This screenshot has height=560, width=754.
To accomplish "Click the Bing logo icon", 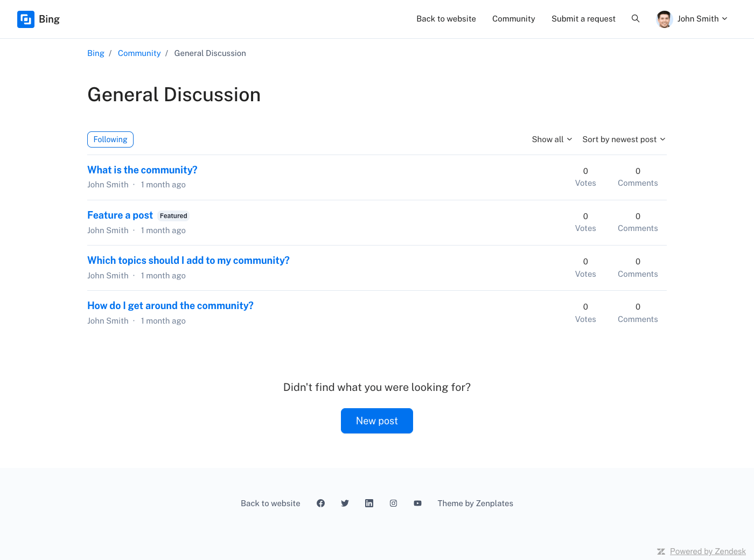I will (x=26, y=19).
